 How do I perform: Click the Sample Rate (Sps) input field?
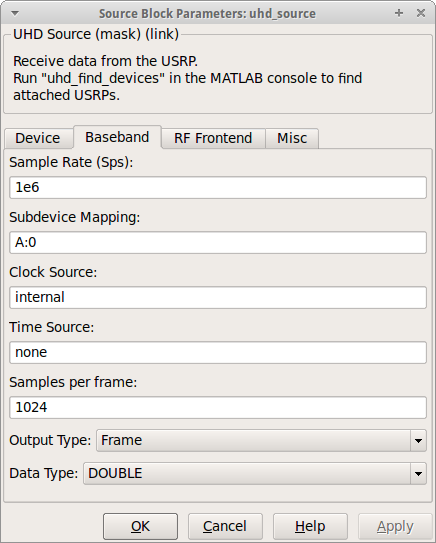click(x=218, y=187)
